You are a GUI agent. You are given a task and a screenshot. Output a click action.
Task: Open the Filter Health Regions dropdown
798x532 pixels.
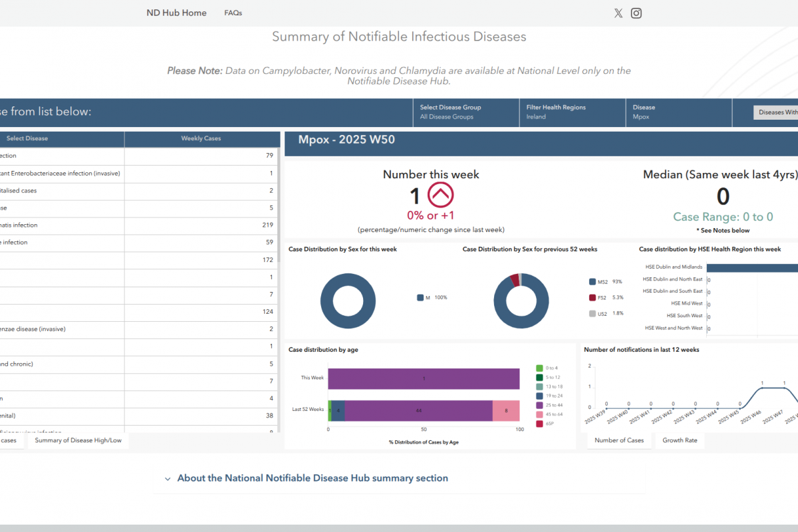click(572, 112)
